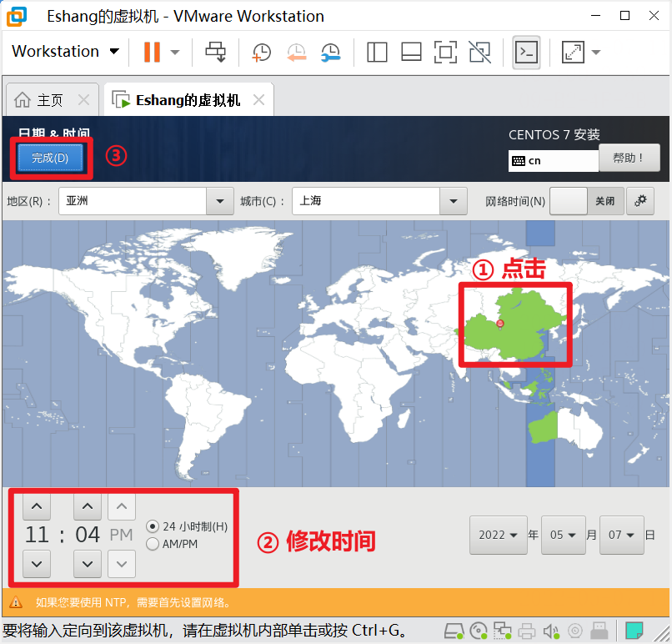Click the 完成(D) button
This screenshot has height=644, width=672.
50,158
